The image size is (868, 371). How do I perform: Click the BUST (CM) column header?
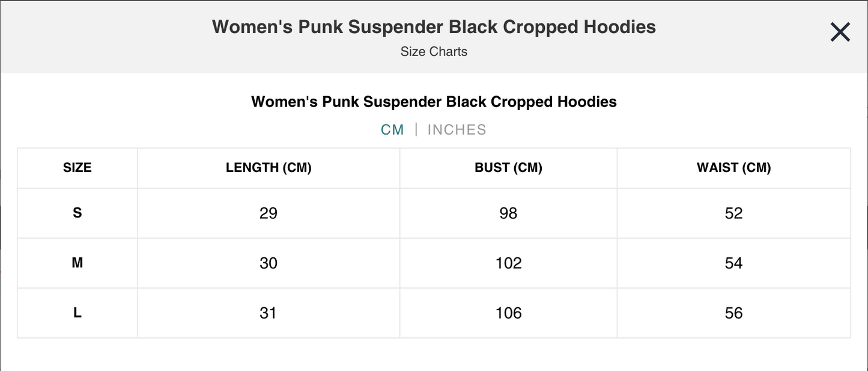coord(508,167)
